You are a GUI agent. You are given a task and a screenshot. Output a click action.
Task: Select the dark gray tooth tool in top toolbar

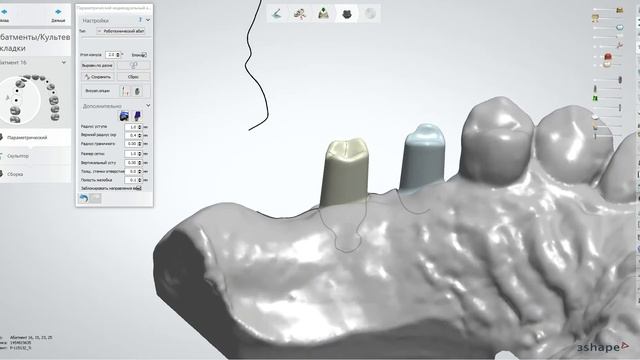click(347, 14)
